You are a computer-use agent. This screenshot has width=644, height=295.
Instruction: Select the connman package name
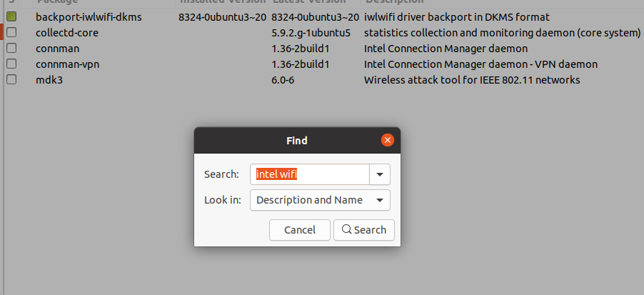(x=58, y=49)
